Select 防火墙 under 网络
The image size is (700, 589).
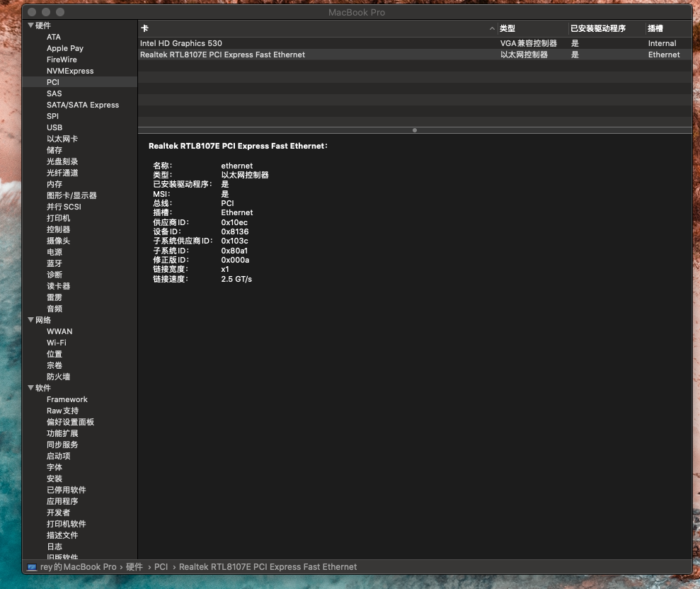(58, 377)
